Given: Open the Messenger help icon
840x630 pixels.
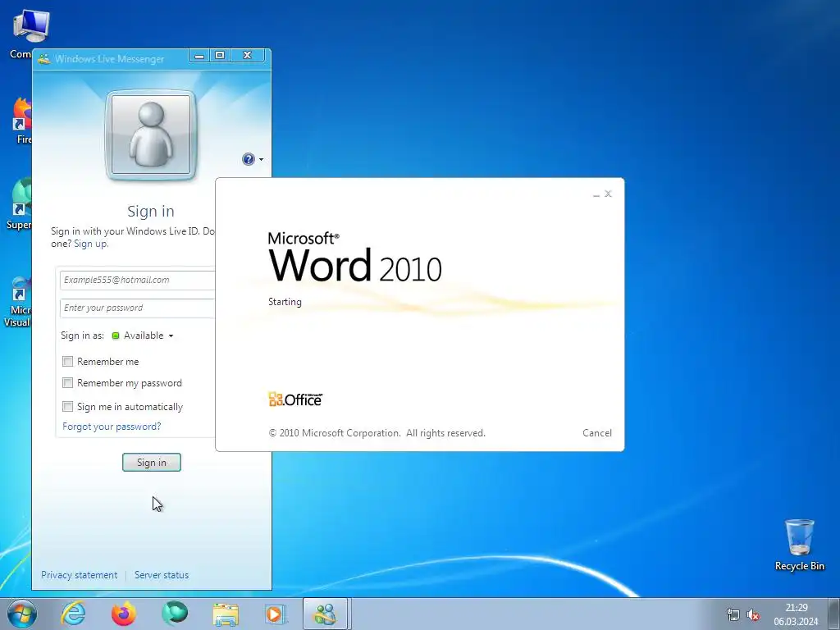Looking at the screenshot, I should coord(248,159).
